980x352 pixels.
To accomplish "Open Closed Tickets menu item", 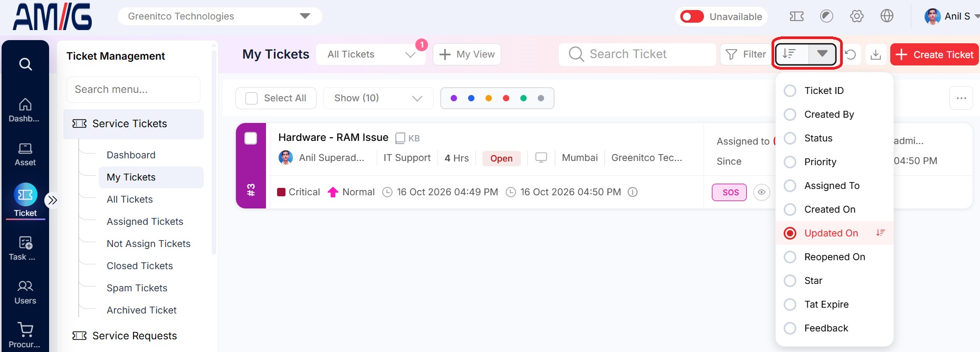I will click(139, 266).
